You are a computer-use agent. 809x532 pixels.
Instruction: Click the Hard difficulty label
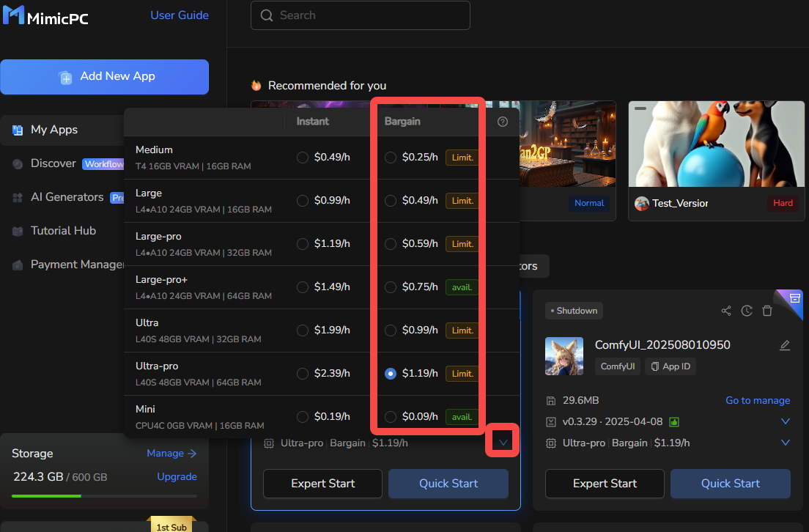783,203
